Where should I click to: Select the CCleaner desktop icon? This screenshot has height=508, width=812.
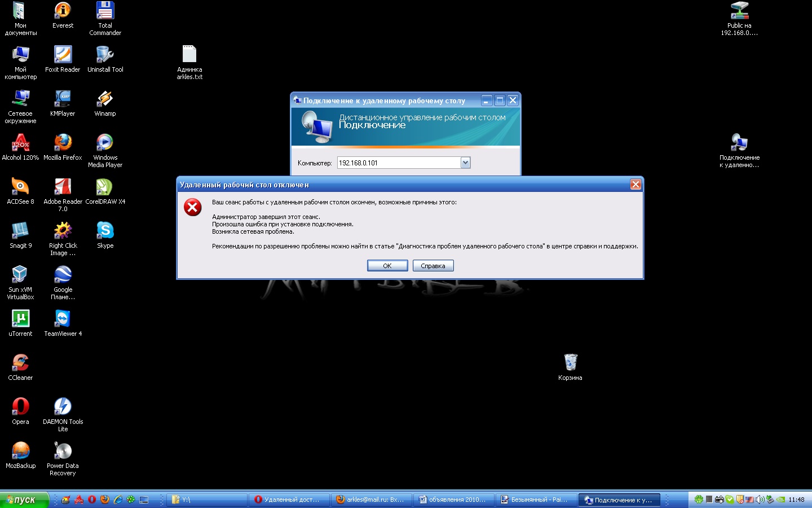pyautogui.click(x=20, y=367)
